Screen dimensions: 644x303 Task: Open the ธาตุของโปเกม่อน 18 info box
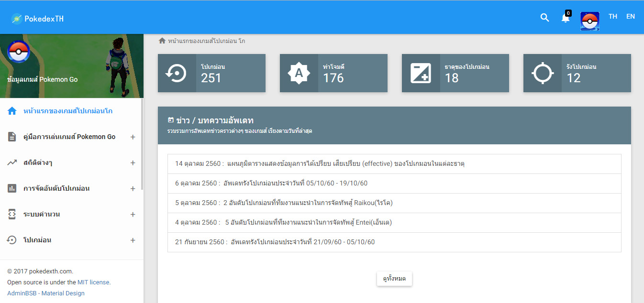pos(455,73)
